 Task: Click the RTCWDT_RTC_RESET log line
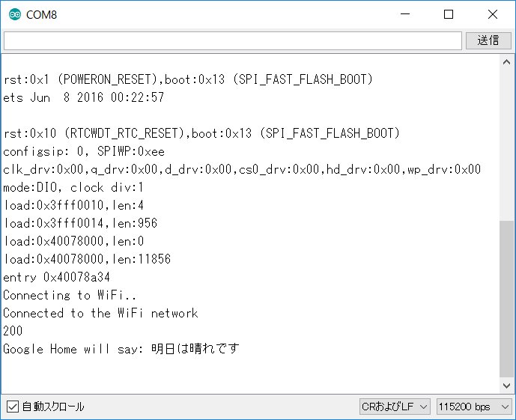[x=201, y=133]
